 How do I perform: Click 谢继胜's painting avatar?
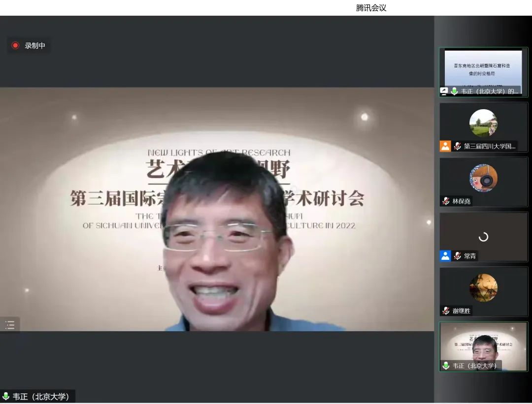[x=483, y=287]
